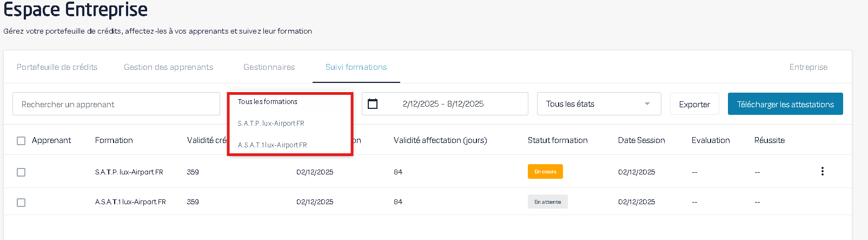The height and width of the screenshot is (240, 868).
Task: Click the date range 2/12/2025 – 8/12/2025 field
Action: click(x=443, y=104)
